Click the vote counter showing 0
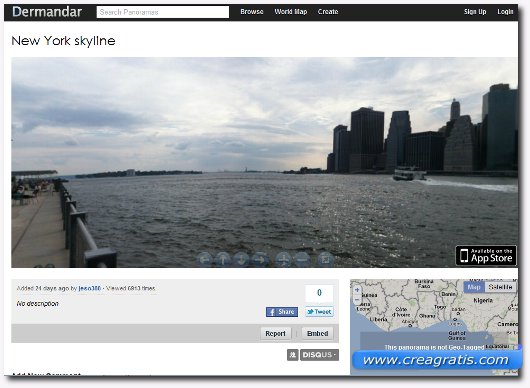 [x=319, y=293]
